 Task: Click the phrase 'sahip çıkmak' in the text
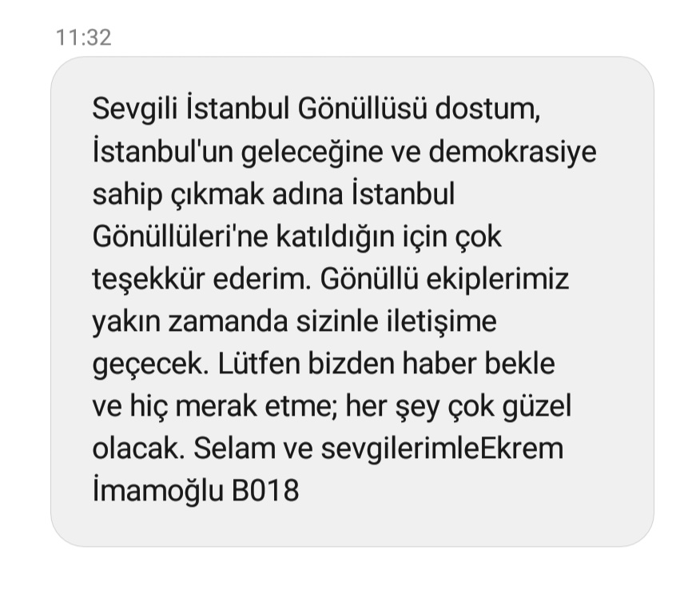tap(178, 195)
